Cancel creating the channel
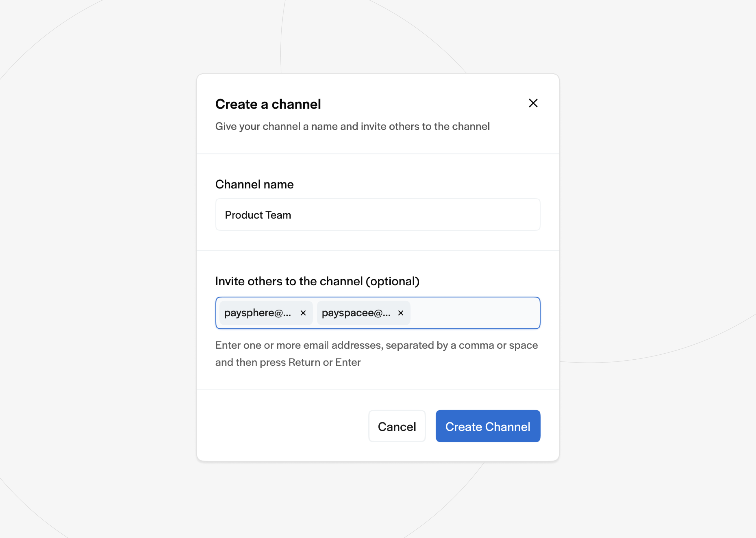Viewport: 756px width, 538px height. pyautogui.click(x=397, y=426)
